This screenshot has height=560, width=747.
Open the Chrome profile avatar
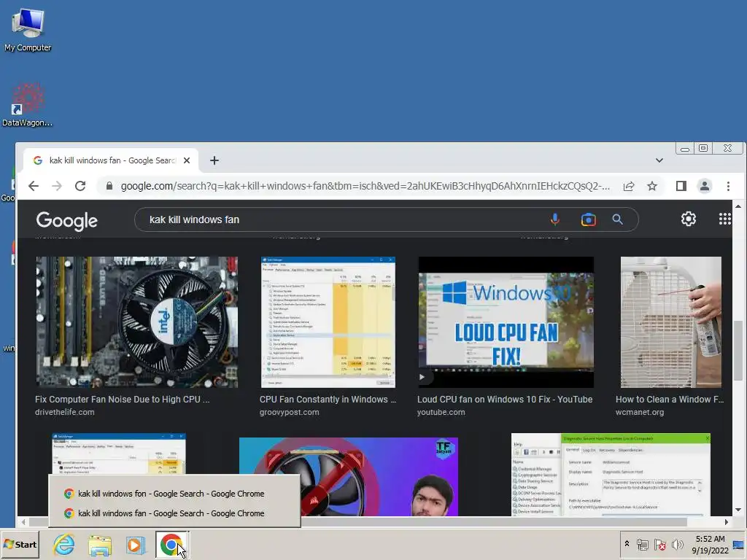(x=705, y=186)
